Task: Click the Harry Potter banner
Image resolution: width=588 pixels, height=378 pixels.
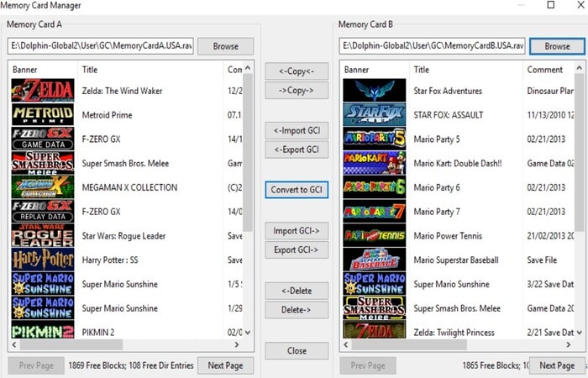Action: click(43, 260)
